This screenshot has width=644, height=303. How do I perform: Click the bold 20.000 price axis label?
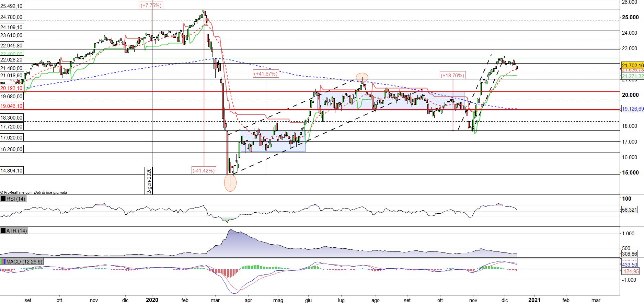click(630, 95)
